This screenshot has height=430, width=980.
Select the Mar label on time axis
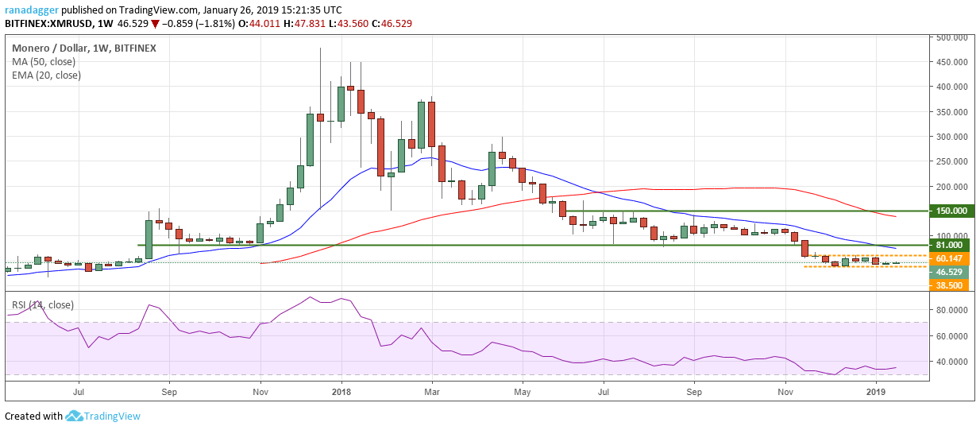coord(432,392)
